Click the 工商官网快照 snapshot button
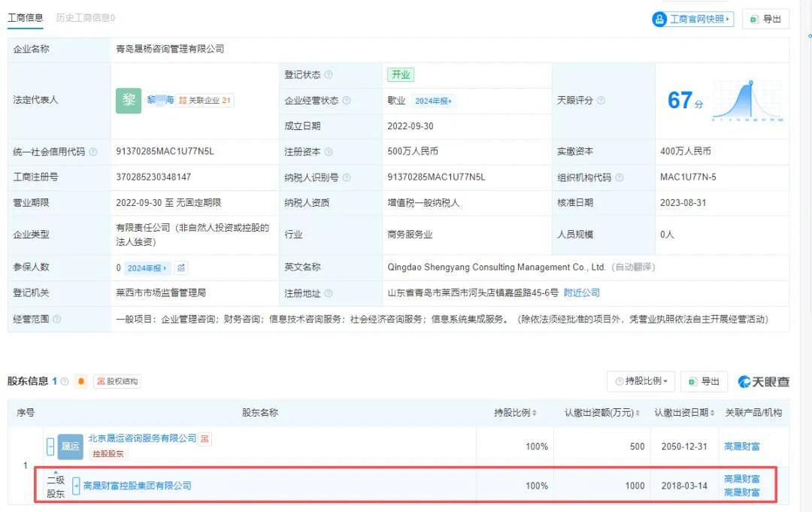Screen dimensions: 812x512 click(692, 20)
